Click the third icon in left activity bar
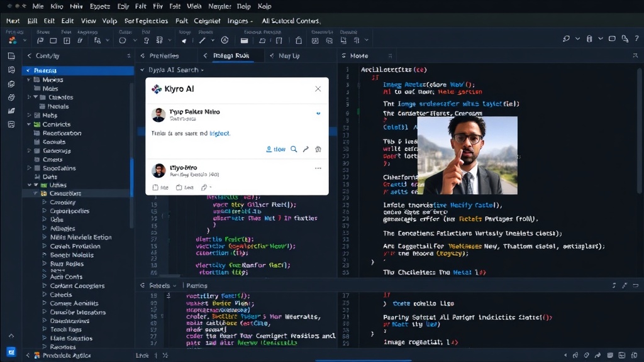The height and width of the screenshot is (362, 644). (x=11, y=84)
